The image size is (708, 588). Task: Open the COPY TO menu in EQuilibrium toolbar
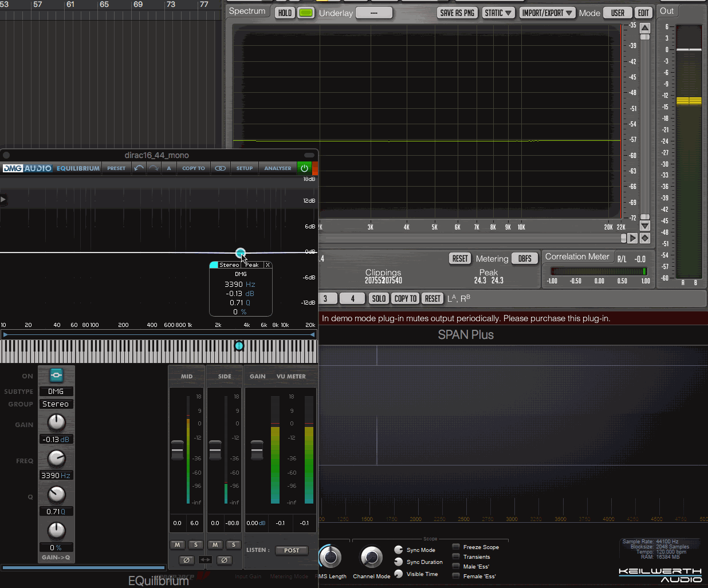(x=193, y=168)
